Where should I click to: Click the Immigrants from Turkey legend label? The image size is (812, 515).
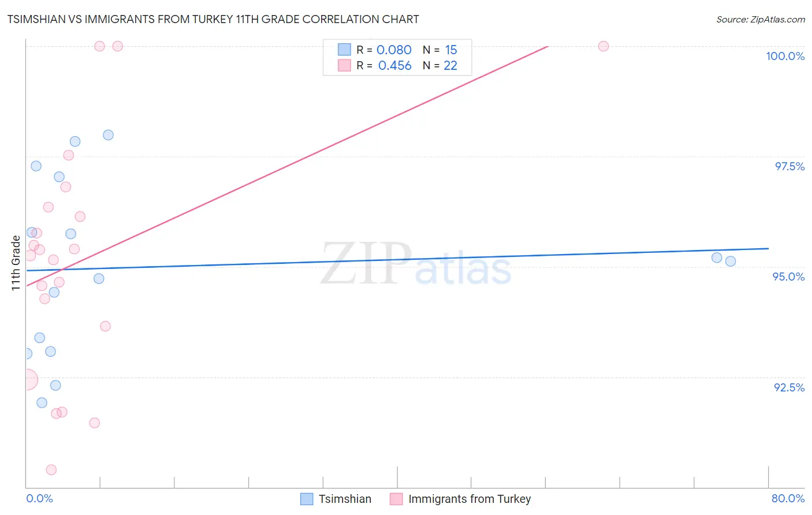pyautogui.click(x=470, y=499)
